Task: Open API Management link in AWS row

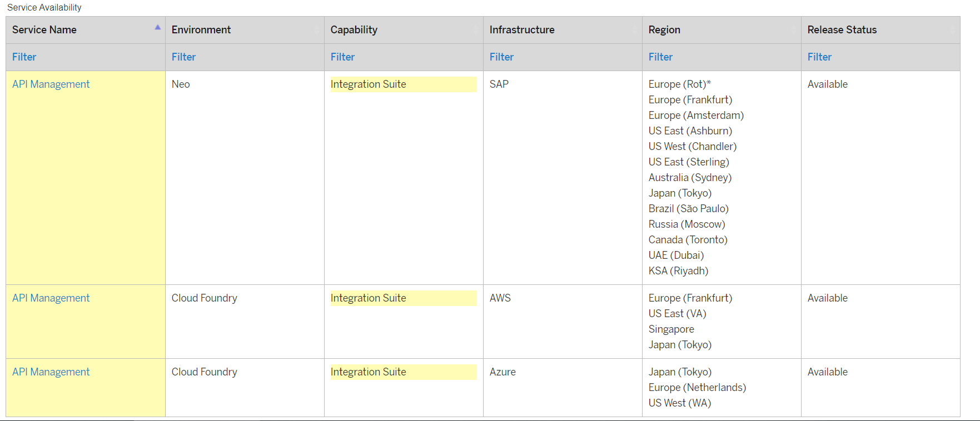Action: 51,298
